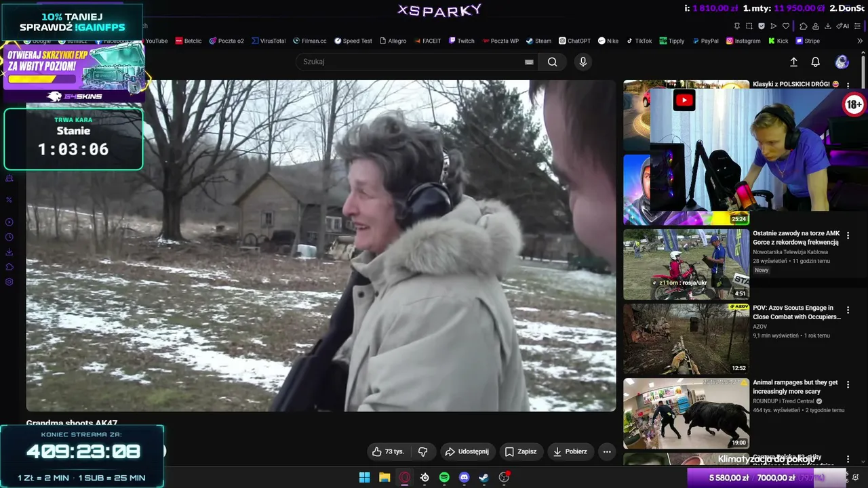
Task: Like the video with 73 tys. button
Action: coord(388,451)
